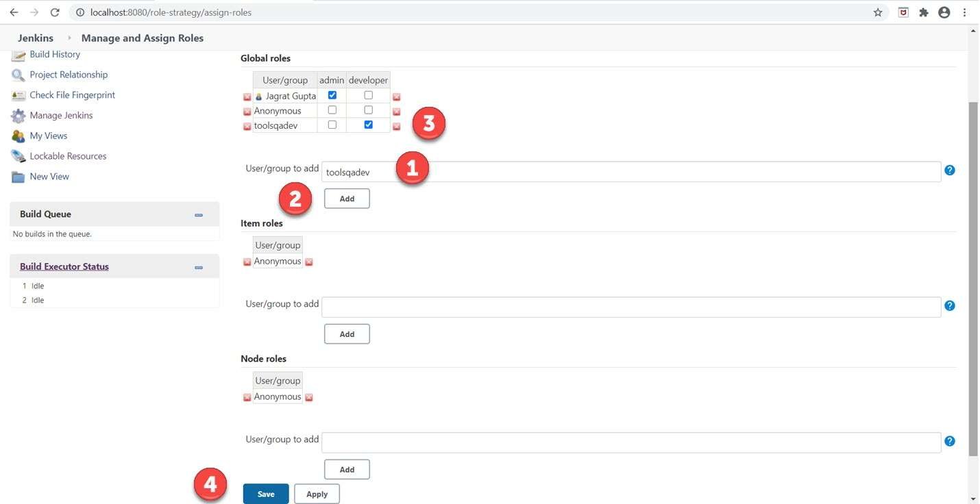Click the Manage Jenkins gear icon

(x=18, y=116)
